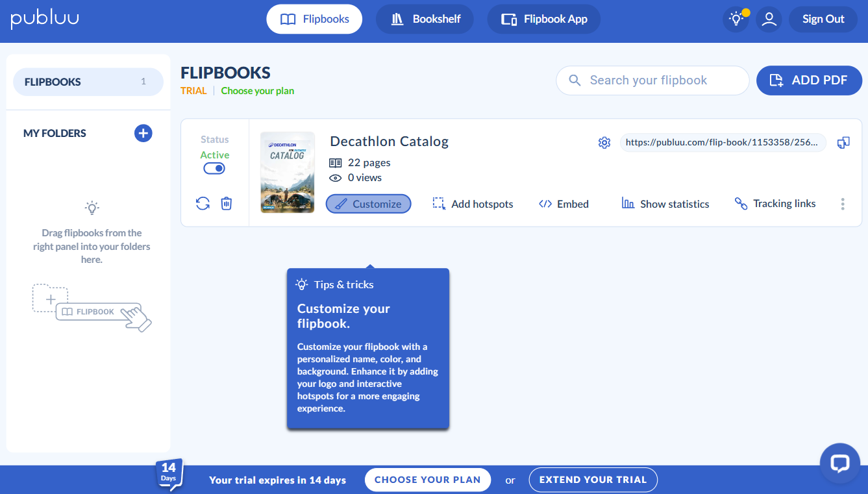Viewport: 868px width, 494px height.
Task: Click the Embed option
Action: click(564, 204)
